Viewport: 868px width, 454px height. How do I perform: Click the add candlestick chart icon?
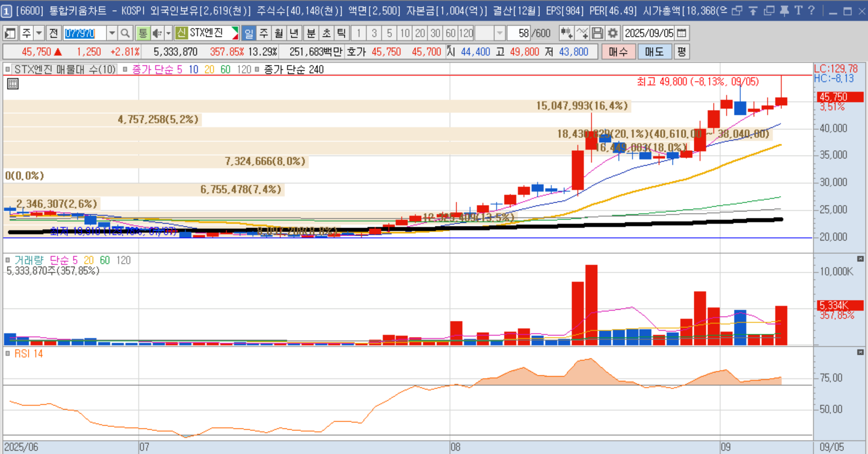point(566,33)
